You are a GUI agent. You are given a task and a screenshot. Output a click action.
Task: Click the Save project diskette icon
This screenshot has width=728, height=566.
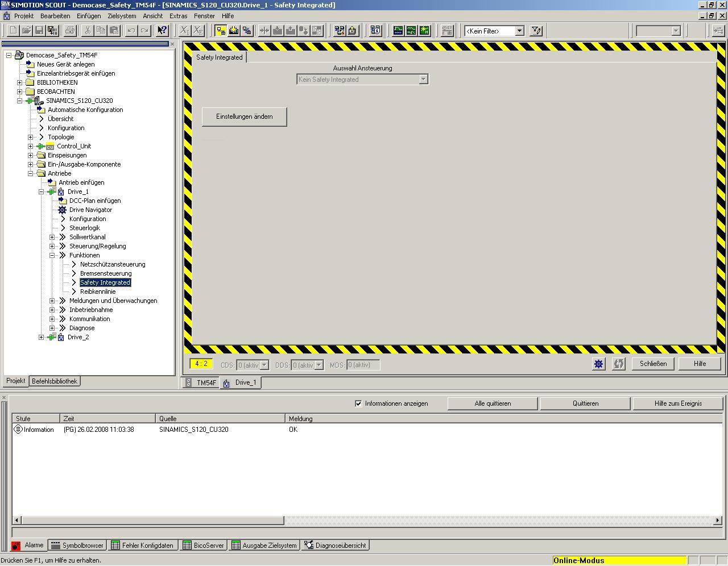pyautogui.click(x=39, y=31)
